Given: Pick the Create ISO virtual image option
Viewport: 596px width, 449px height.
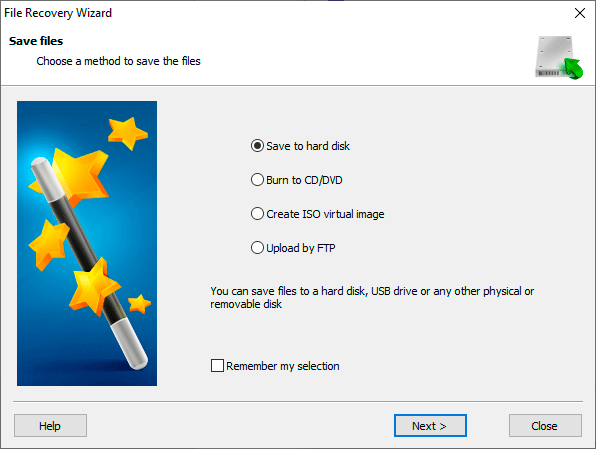Looking at the screenshot, I should point(257,214).
